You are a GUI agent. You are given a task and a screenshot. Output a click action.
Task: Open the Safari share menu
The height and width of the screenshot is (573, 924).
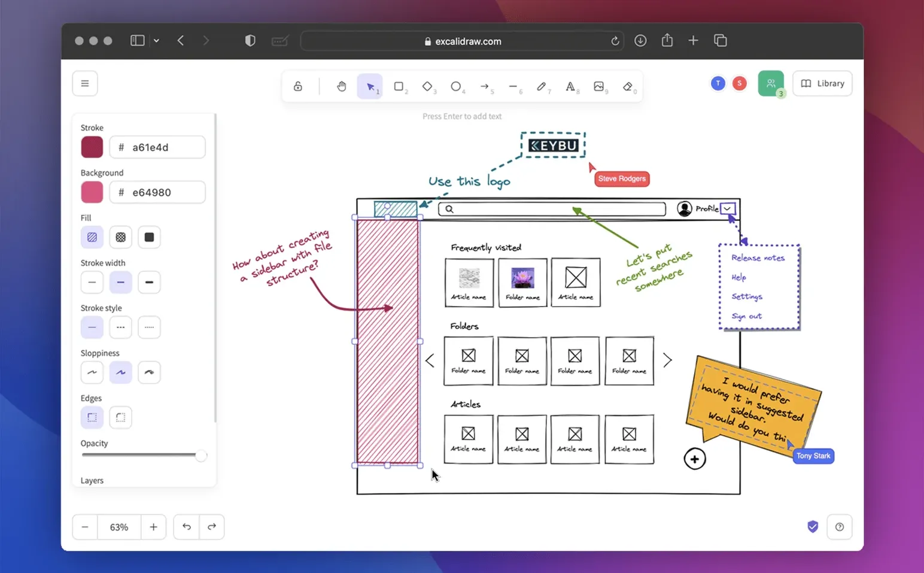(667, 40)
